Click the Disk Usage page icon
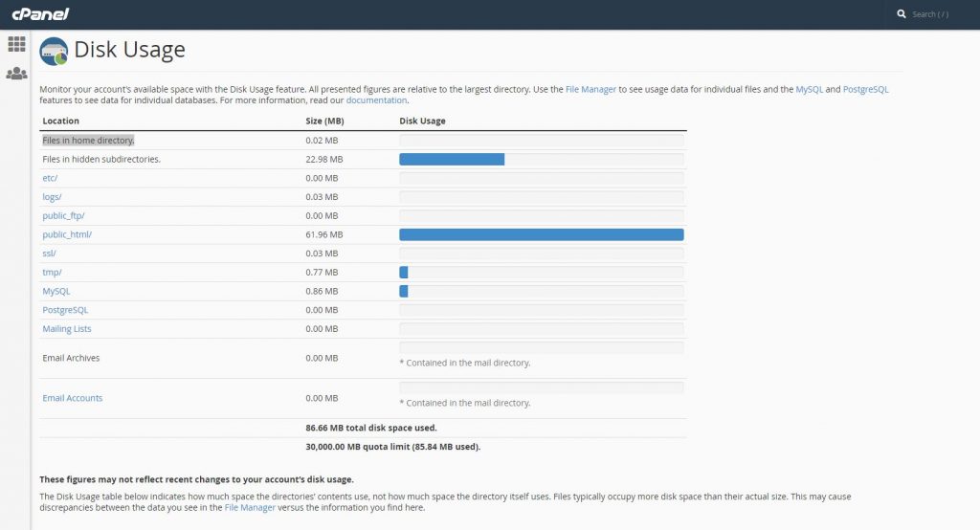980x530 pixels. (54, 52)
